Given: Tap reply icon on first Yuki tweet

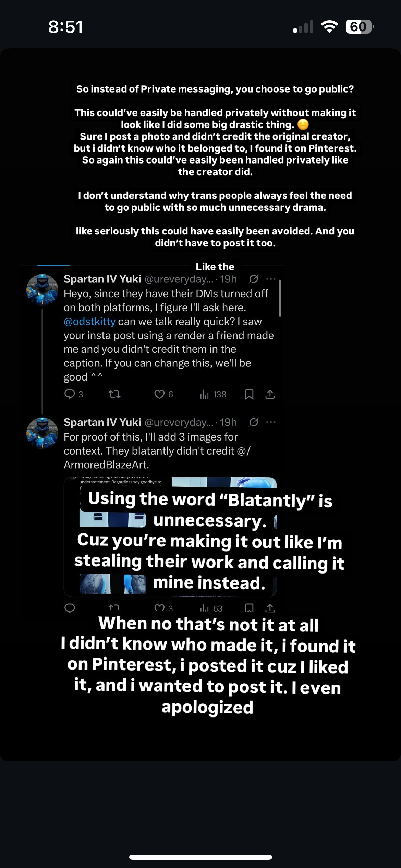Looking at the screenshot, I should (70, 394).
